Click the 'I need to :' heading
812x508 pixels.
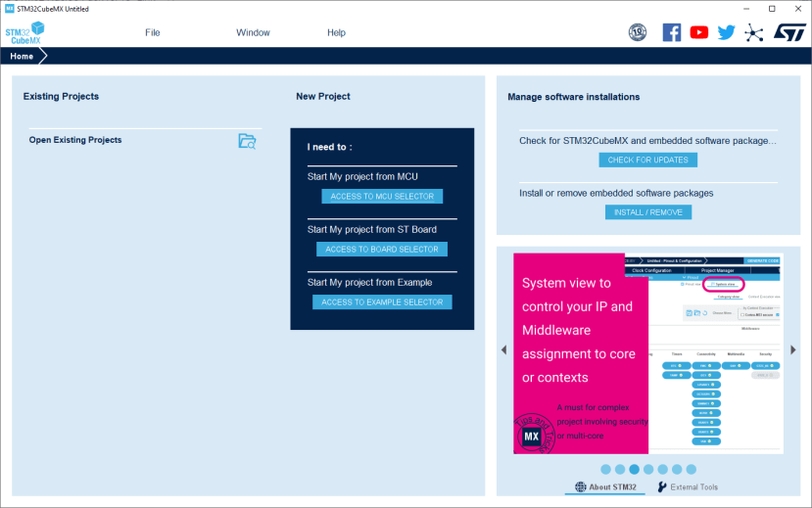click(329, 147)
